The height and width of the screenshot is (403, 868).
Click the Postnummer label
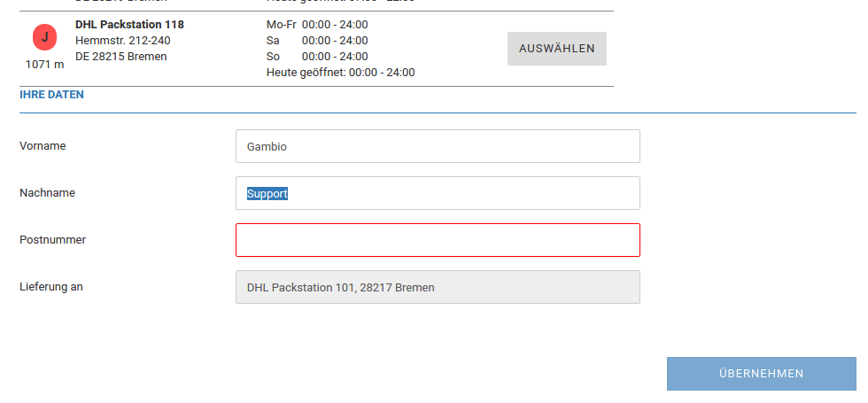point(52,239)
